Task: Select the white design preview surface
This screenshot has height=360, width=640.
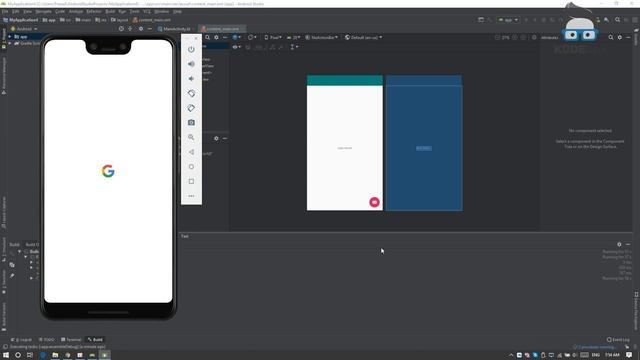Action: coord(345,143)
